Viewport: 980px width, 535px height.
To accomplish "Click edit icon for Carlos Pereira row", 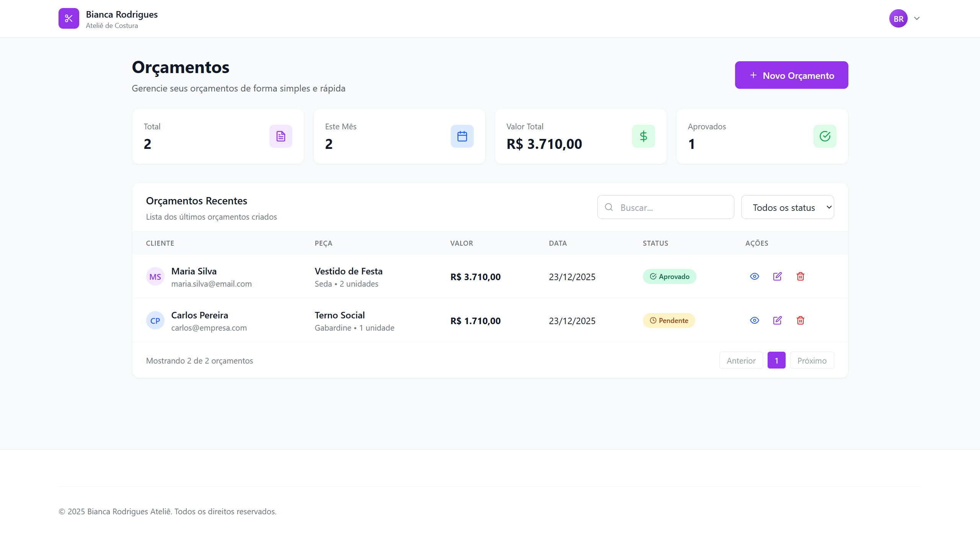I will point(777,320).
